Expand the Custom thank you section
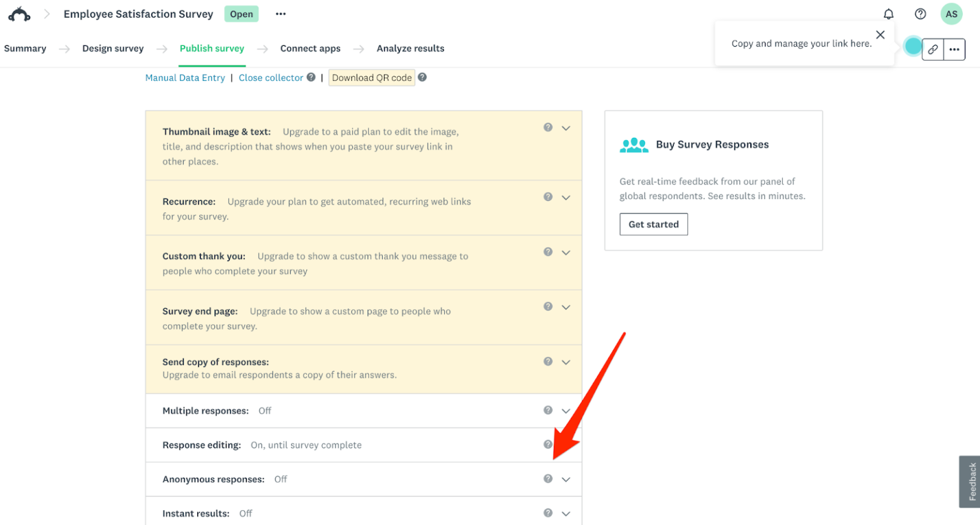Screen dimensions: 980x525 (x=566, y=253)
